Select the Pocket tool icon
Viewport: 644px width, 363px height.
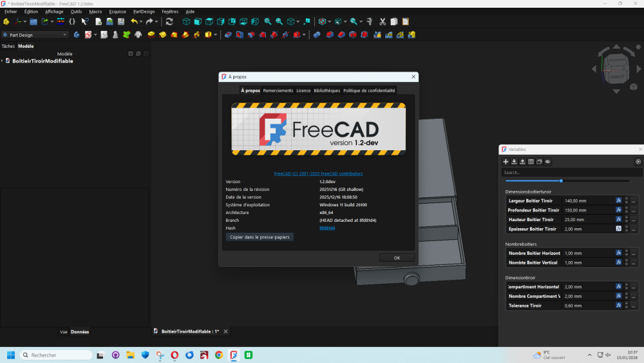point(229,35)
